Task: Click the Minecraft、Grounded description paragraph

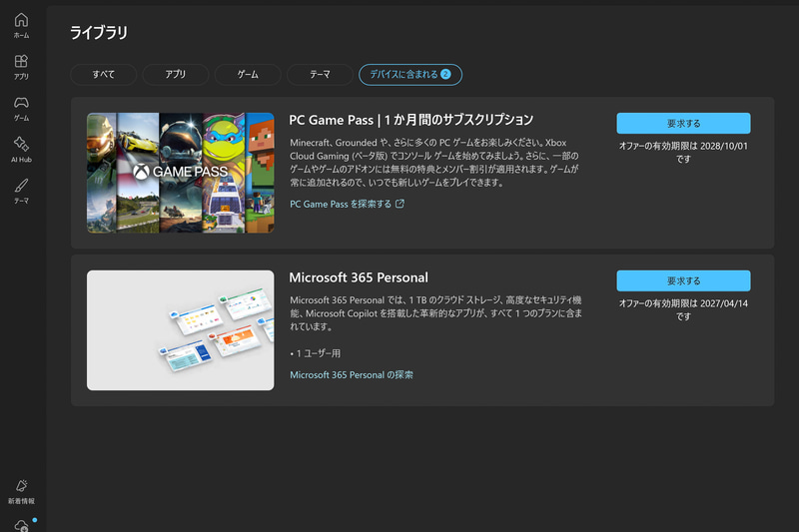Action: pos(434,163)
